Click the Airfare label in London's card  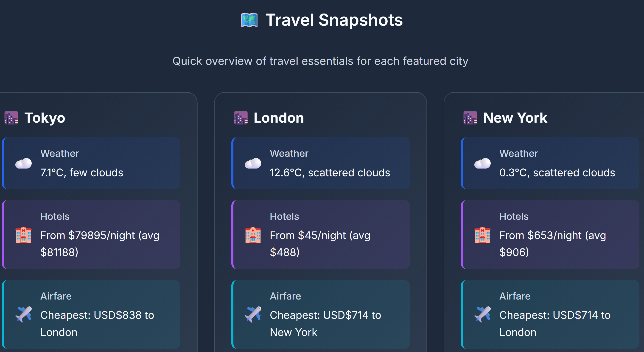(x=285, y=296)
